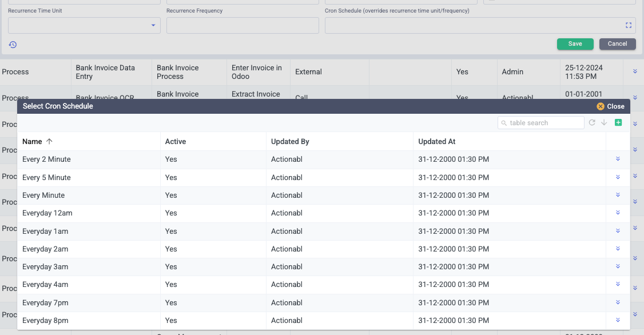Expand the Everyday 4am row chevron
This screenshot has width=644, height=335.
click(618, 284)
